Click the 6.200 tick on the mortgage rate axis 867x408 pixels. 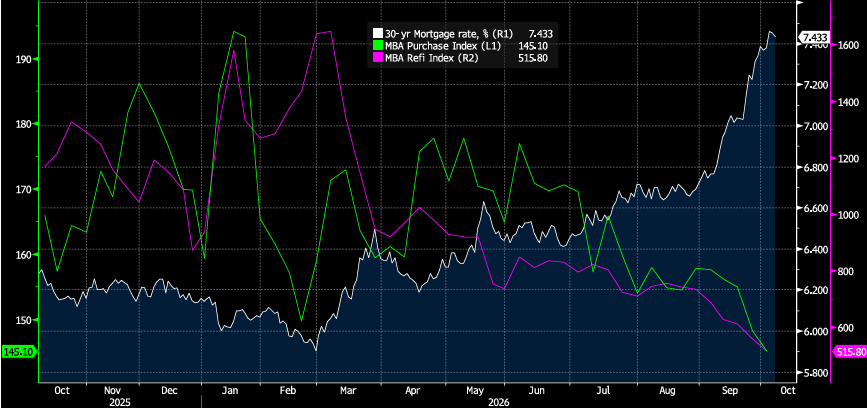[x=814, y=291]
